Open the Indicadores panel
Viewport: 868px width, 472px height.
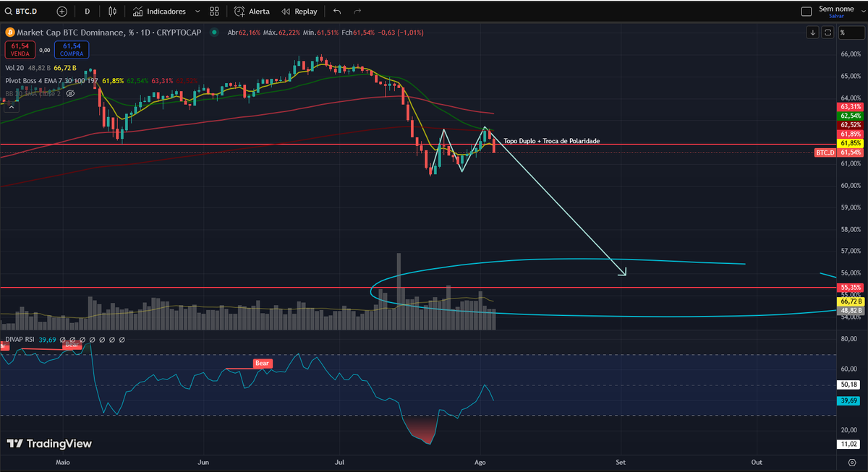click(x=159, y=12)
